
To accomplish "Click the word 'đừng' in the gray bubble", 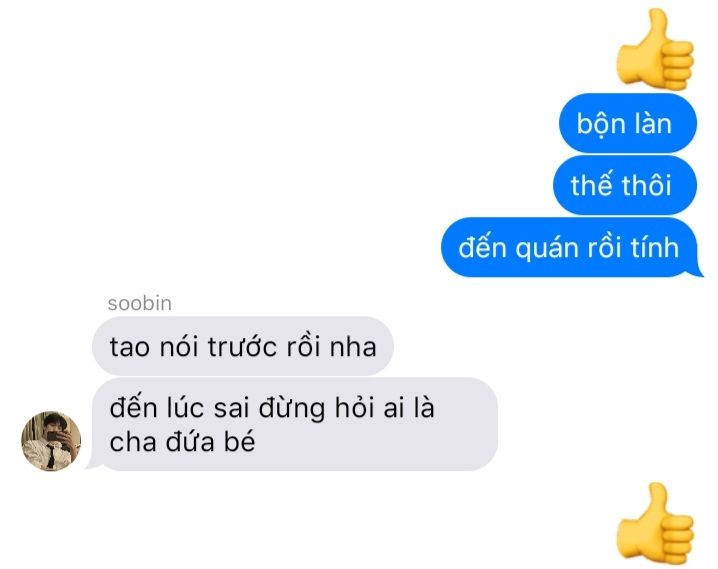I will tap(292, 408).
